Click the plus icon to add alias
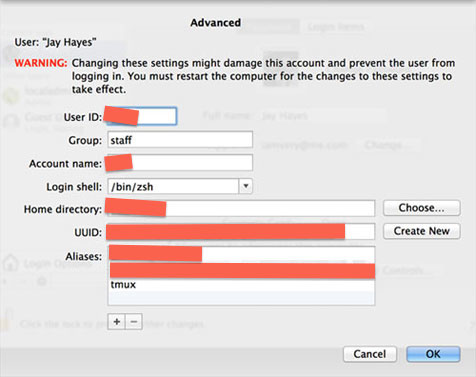The width and height of the screenshot is (476, 377). pos(116,322)
